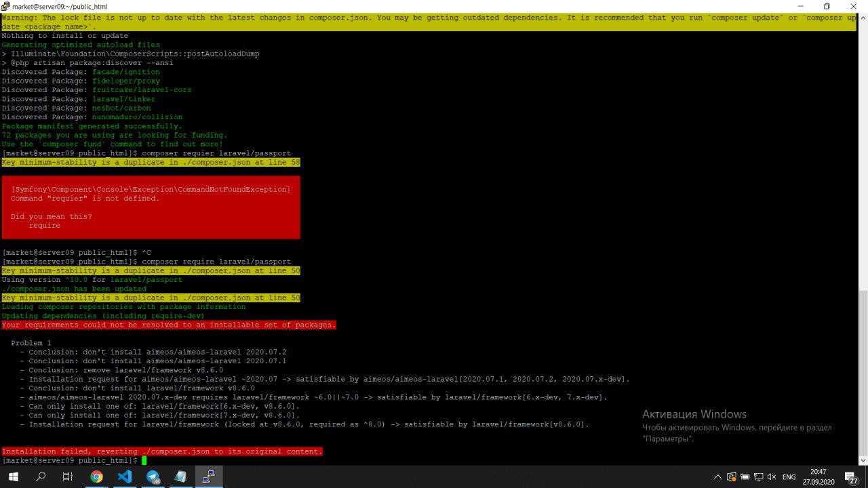This screenshot has height=488, width=868.
Task: Open the Action Center with 27 notifications
Action: [x=852, y=477]
